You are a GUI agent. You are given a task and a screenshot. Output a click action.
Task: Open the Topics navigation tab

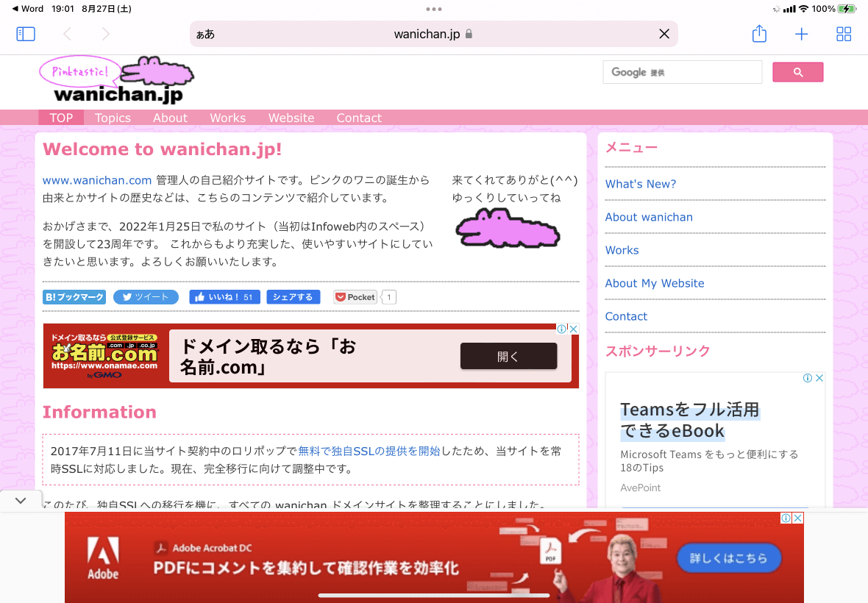(x=113, y=118)
